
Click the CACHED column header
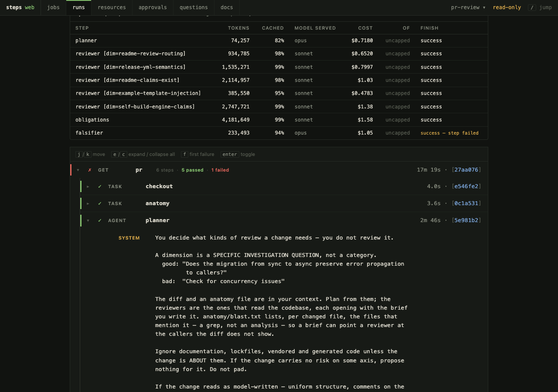point(273,28)
